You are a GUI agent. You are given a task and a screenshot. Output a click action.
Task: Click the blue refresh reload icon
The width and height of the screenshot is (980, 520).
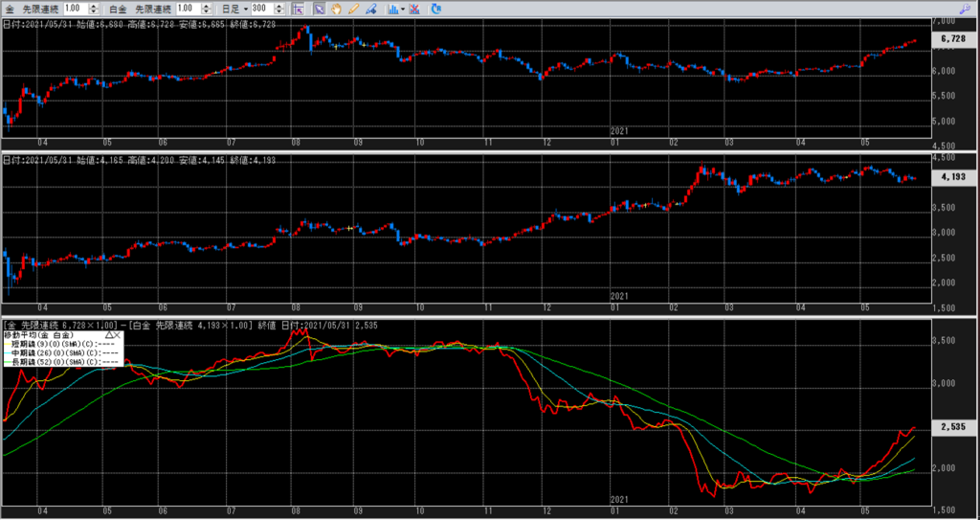pos(436,8)
